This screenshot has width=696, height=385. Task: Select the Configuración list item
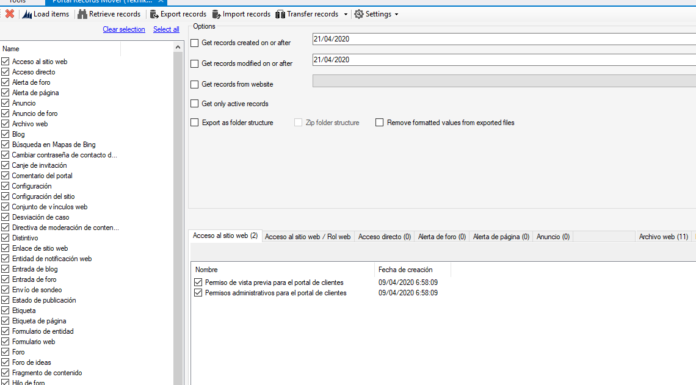tap(32, 186)
